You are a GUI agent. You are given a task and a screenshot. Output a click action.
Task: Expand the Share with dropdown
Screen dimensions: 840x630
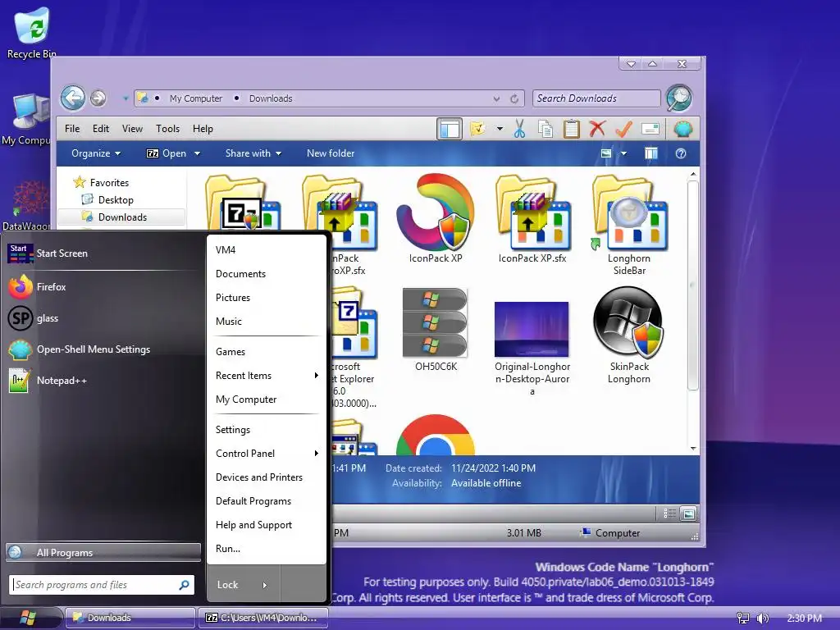(x=253, y=153)
